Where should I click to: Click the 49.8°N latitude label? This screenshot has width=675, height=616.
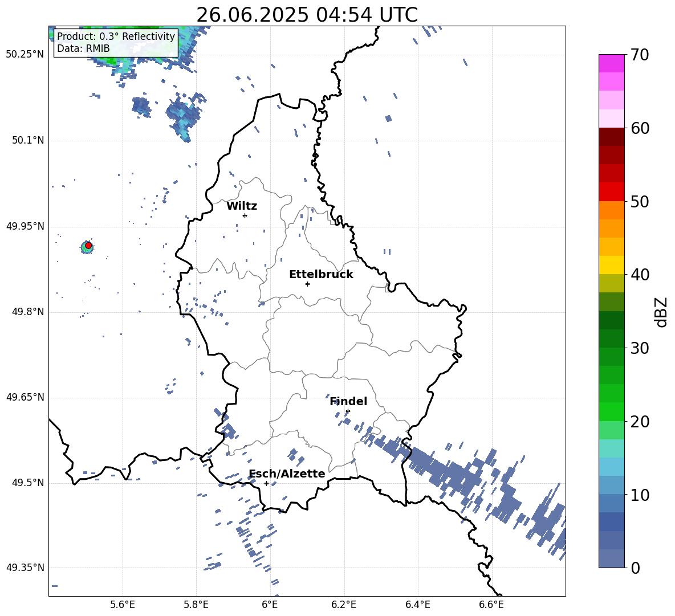pyautogui.click(x=28, y=312)
